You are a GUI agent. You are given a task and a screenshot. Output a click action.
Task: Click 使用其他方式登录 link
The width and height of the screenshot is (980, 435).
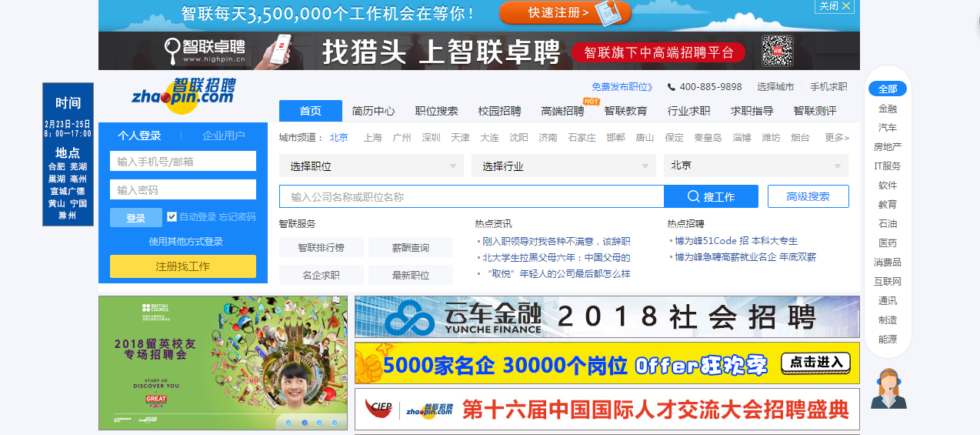[186, 241]
